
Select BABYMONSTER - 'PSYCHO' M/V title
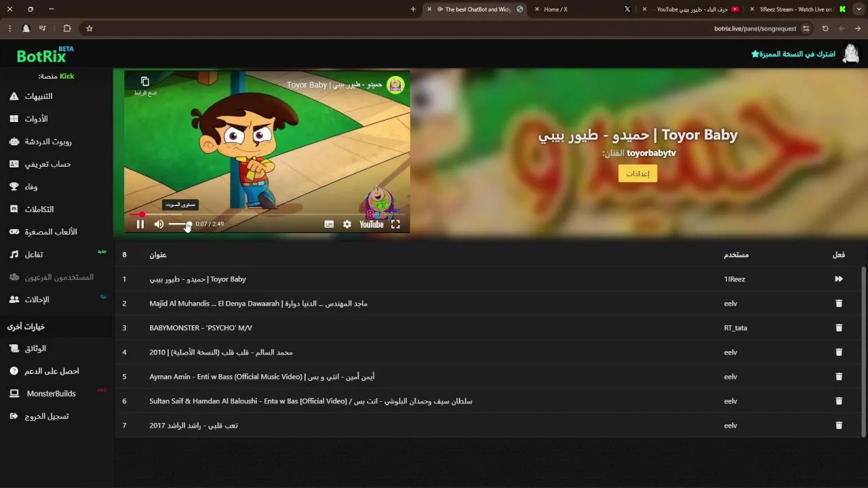[201, 328]
